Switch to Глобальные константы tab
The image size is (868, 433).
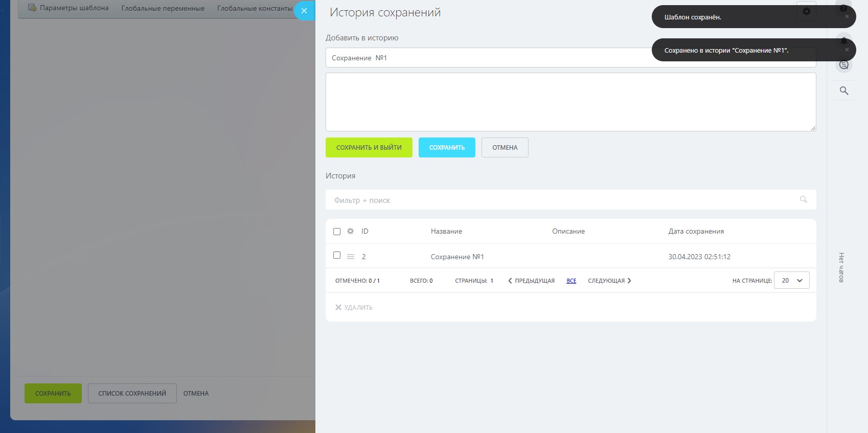(255, 8)
